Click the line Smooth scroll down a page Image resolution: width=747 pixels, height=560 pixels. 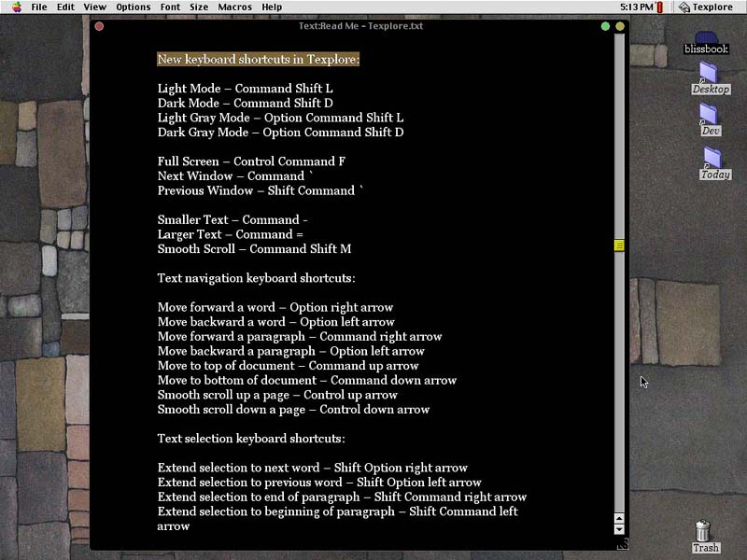coord(293,410)
